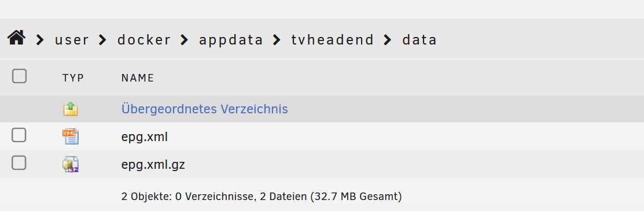Screen dimensions: 644x211
Task: Jump to the tvheadend breadcrumb folder
Action: pyautogui.click(x=332, y=40)
